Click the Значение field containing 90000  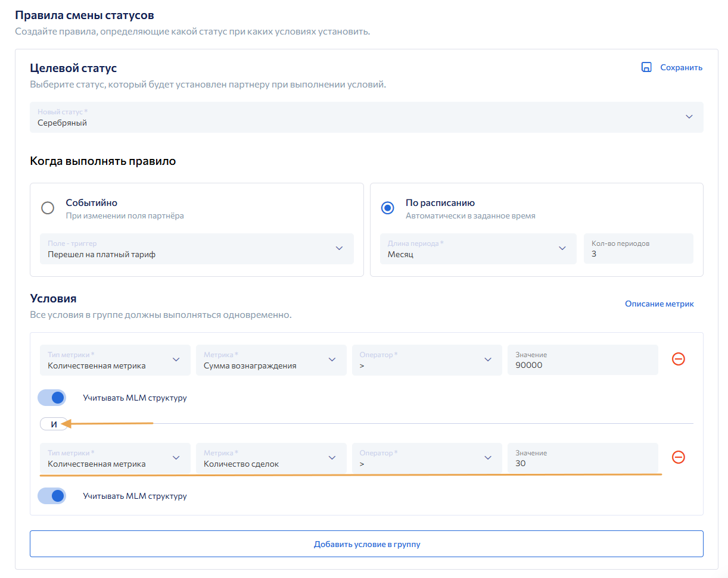(582, 360)
